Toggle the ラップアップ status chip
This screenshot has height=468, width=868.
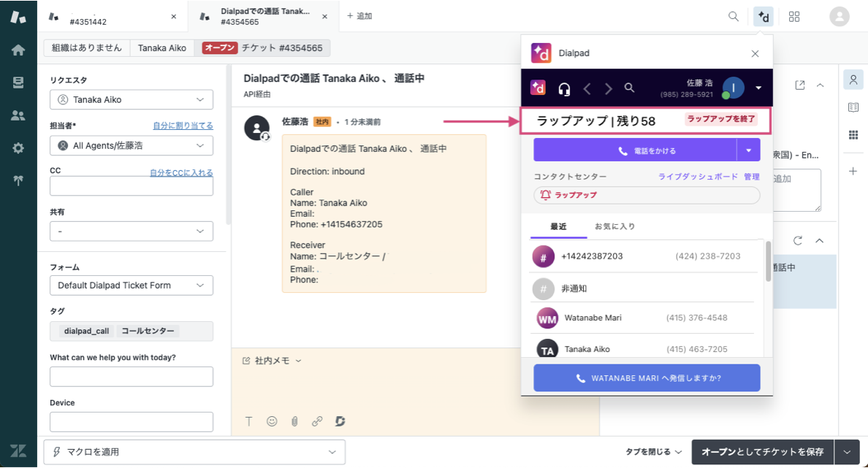point(645,195)
